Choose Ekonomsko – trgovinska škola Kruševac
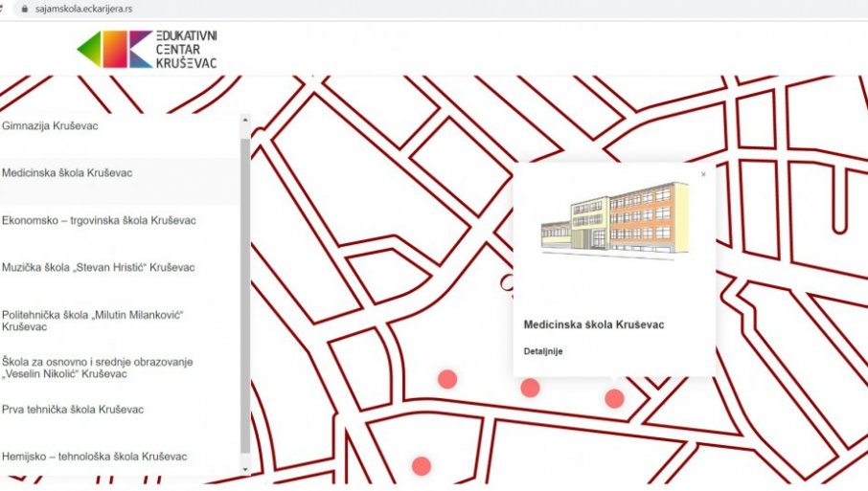 (x=99, y=220)
